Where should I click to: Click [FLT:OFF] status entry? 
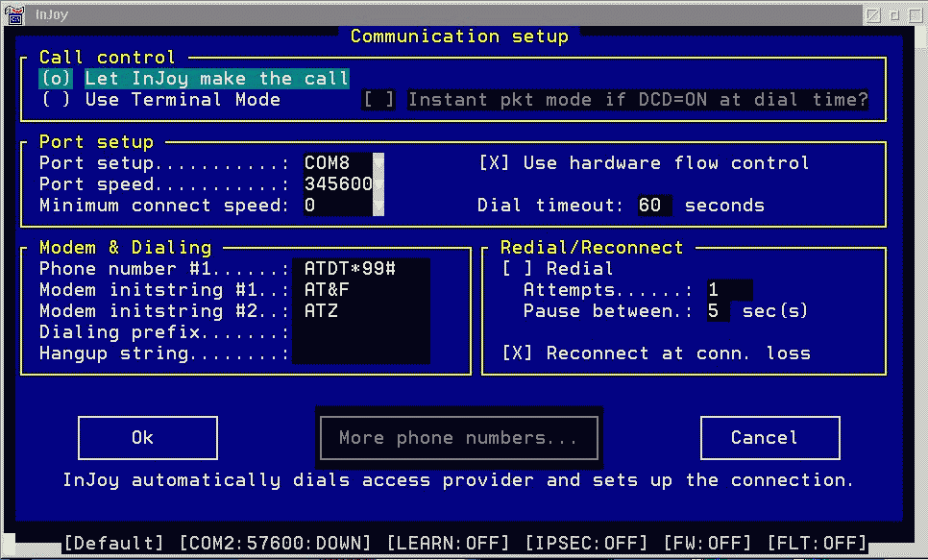click(818, 543)
